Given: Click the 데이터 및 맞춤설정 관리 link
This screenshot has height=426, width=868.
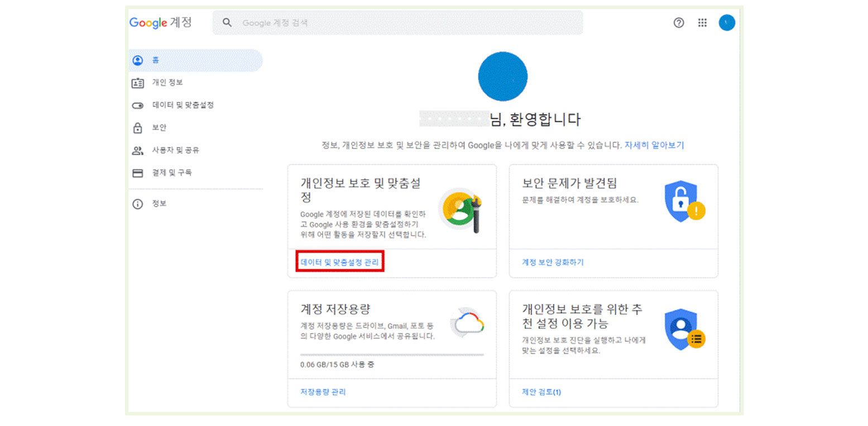Looking at the screenshot, I should click(x=339, y=262).
